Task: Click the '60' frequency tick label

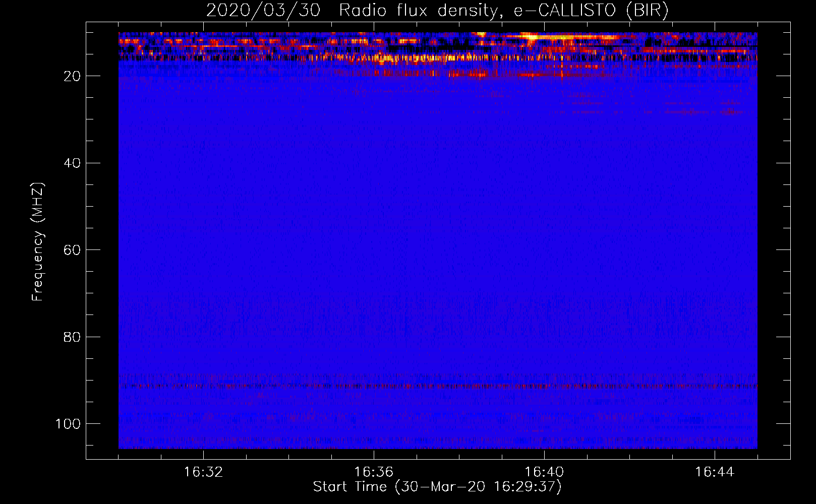Action: (x=72, y=250)
